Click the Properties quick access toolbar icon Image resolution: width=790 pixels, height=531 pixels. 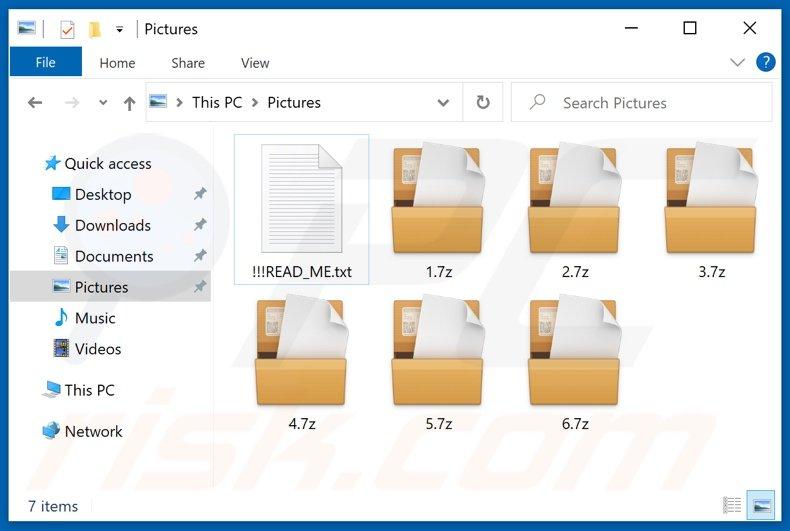pos(67,29)
